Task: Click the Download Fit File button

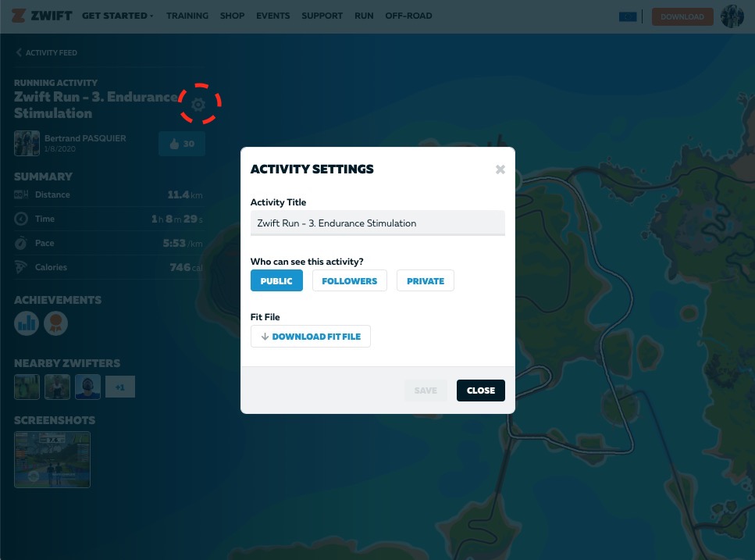Action: pyautogui.click(x=311, y=336)
